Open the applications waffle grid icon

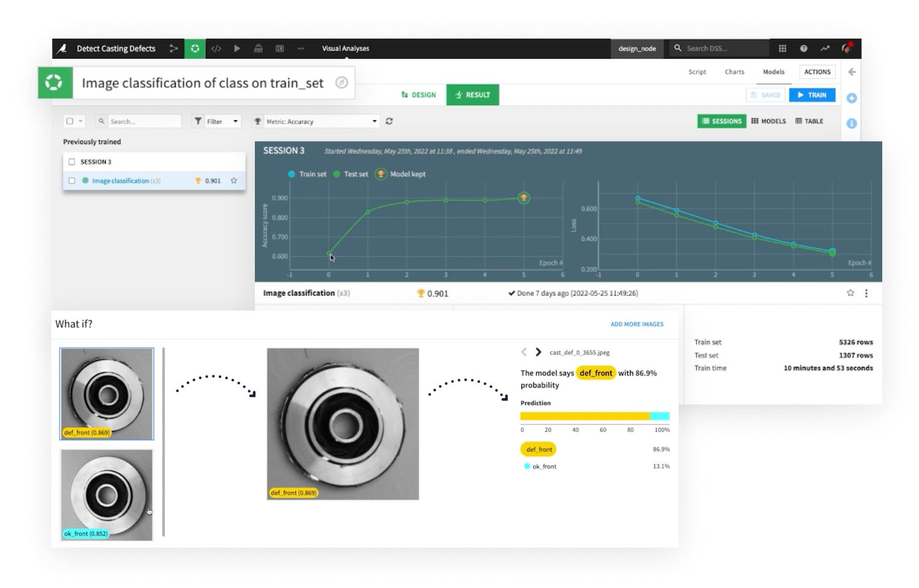click(782, 48)
